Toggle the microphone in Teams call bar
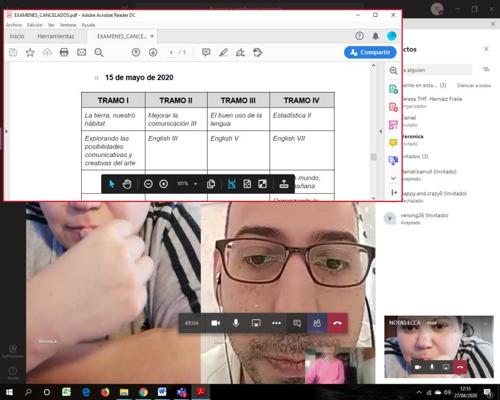 [x=236, y=323]
